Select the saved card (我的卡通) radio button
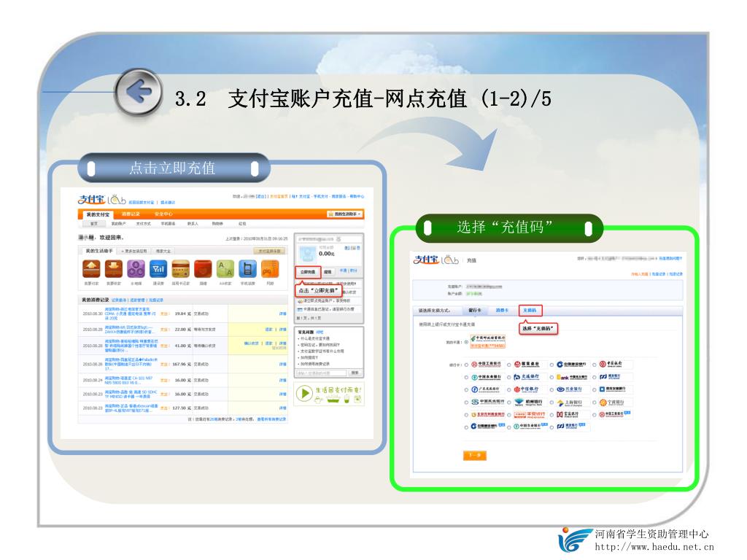Viewport: 747px width, 560px height. pyautogui.click(x=466, y=343)
